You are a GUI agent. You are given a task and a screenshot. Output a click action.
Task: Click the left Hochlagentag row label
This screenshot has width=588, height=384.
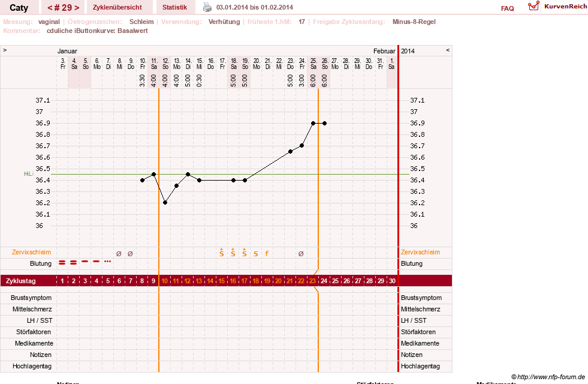32,366
